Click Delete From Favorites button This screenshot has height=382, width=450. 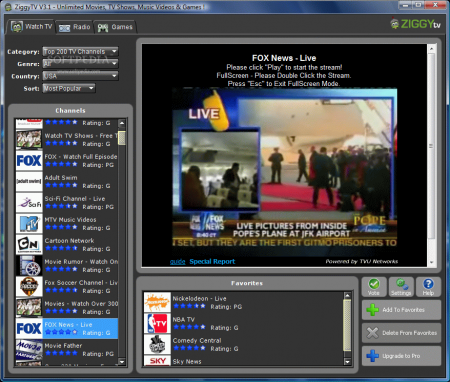coord(401,333)
